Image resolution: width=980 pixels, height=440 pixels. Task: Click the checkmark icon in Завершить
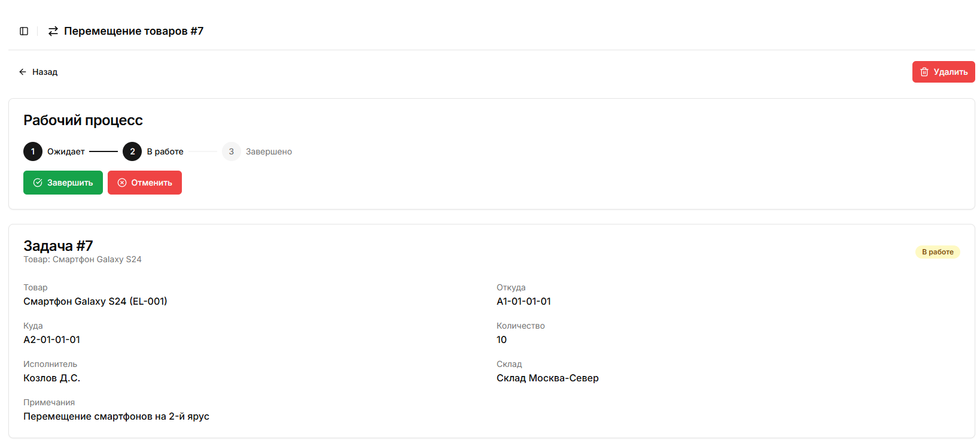point(38,183)
